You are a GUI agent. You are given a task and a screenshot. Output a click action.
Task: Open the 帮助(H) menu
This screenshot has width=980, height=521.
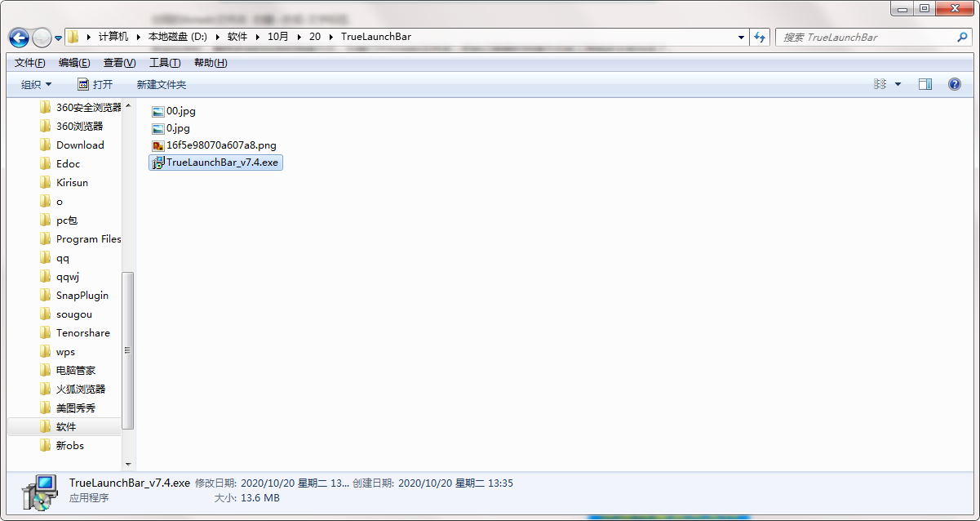click(x=211, y=63)
